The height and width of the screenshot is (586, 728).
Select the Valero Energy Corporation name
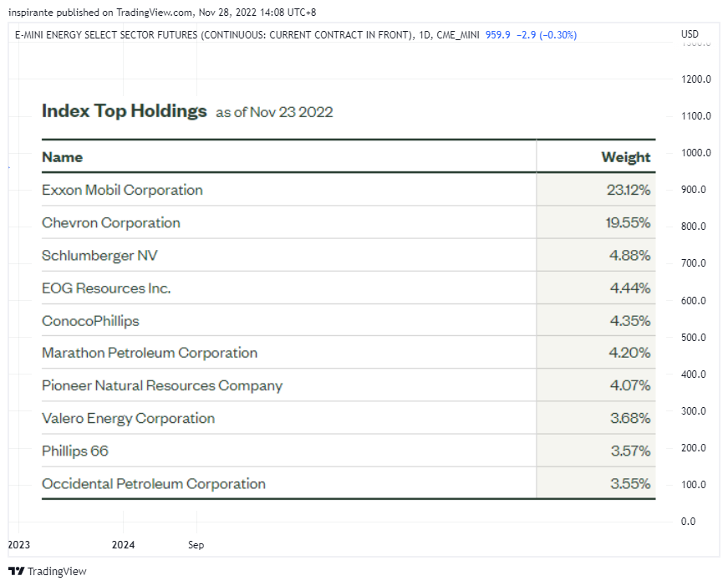128,418
